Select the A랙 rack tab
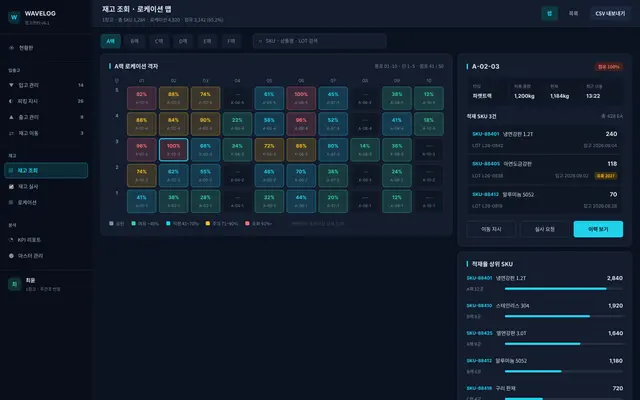This screenshot has width=640, height=400. click(x=111, y=41)
